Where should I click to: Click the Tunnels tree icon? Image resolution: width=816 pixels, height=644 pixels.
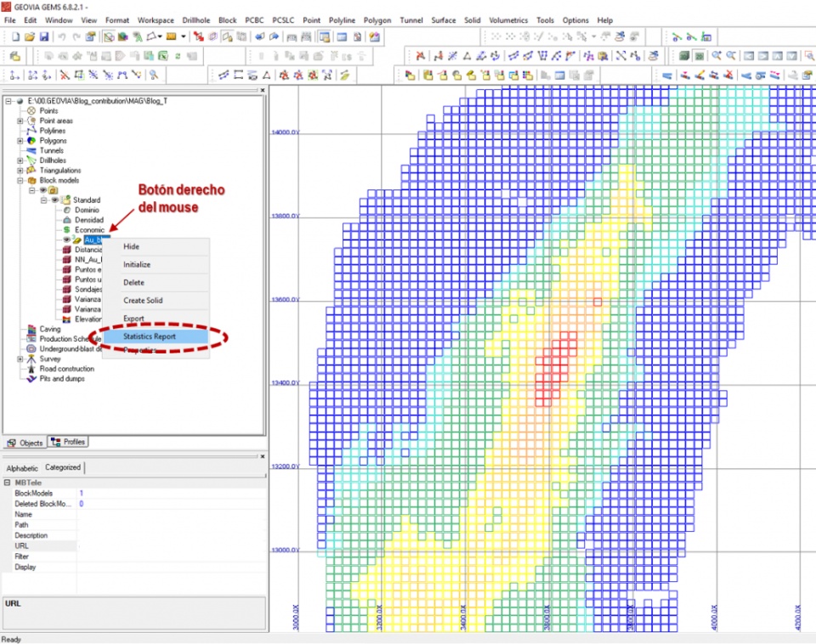tap(31, 150)
